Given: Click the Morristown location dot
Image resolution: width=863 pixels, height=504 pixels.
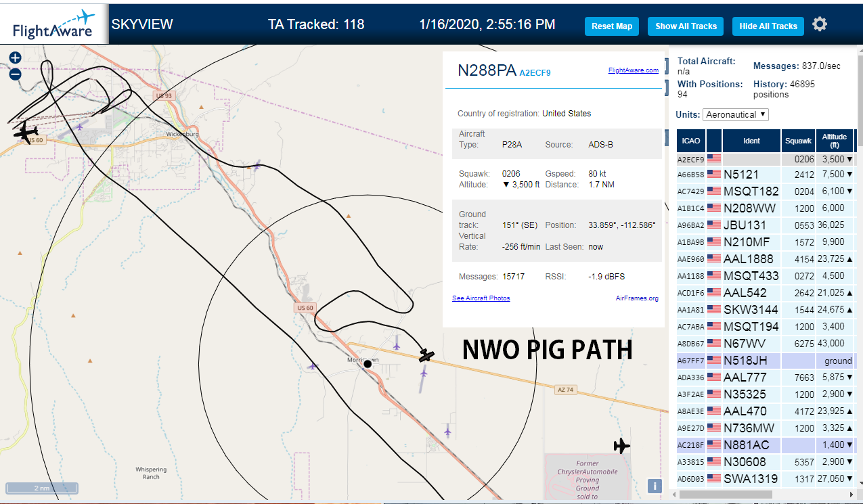Looking at the screenshot, I should [368, 364].
